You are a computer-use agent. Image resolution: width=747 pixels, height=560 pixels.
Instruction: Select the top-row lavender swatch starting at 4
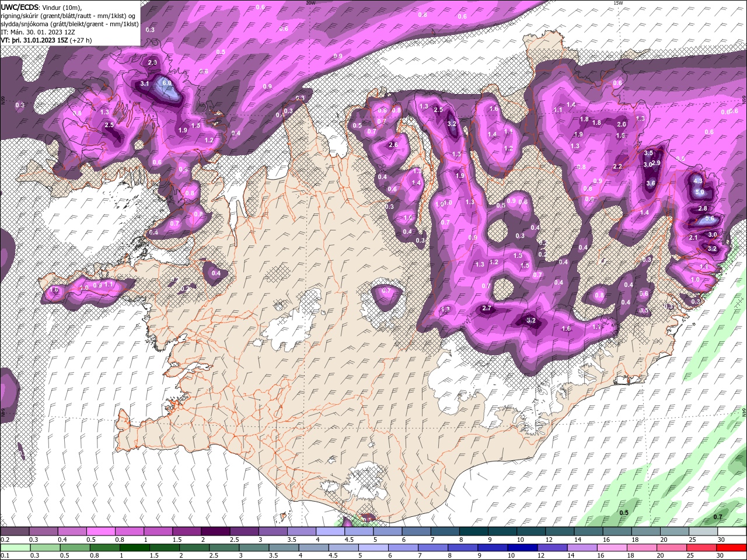click(x=330, y=531)
